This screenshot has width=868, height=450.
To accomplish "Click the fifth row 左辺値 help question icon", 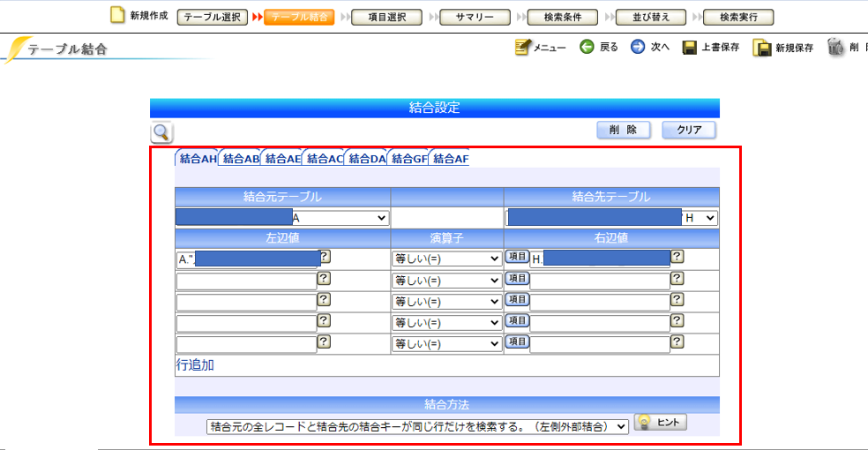I will click(x=324, y=341).
